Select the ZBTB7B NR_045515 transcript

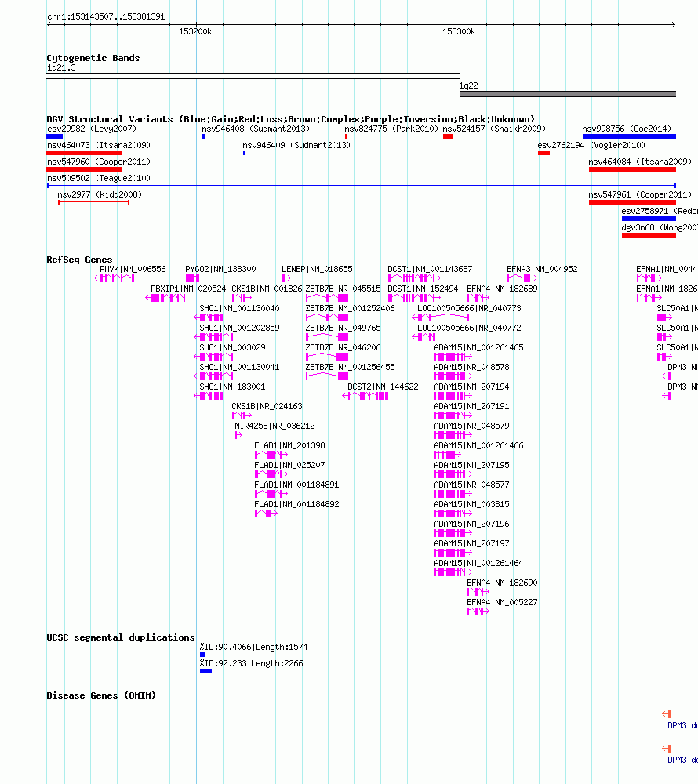coord(327,298)
